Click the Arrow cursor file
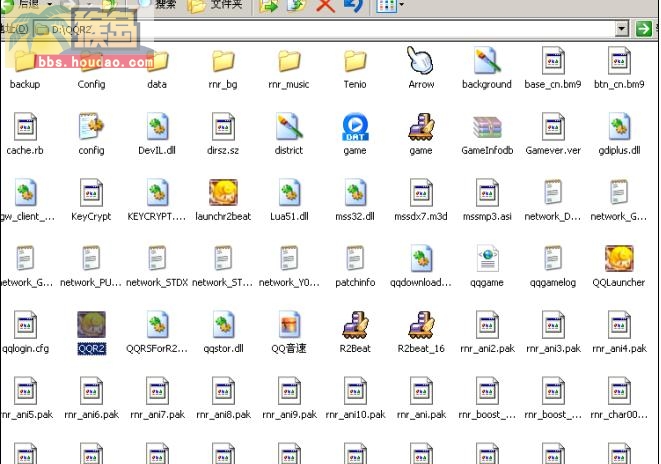 coord(421,68)
